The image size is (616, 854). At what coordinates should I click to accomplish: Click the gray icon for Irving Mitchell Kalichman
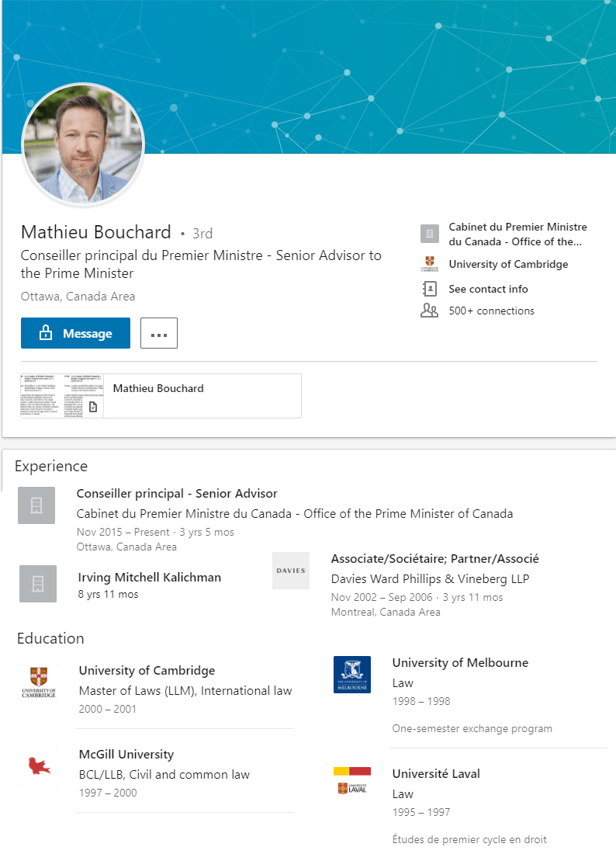point(36,583)
